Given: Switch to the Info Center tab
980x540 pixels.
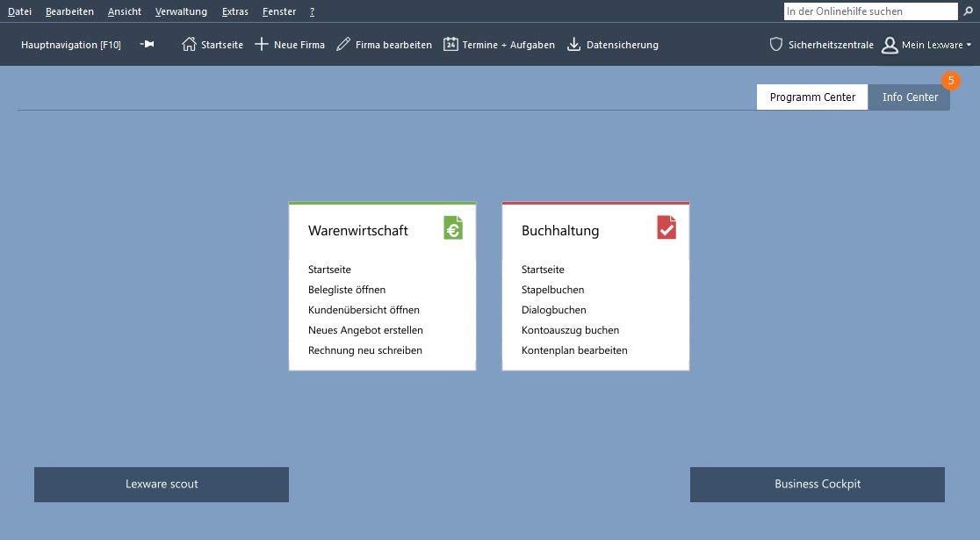Looking at the screenshot, I should click(x=910, y=97).
